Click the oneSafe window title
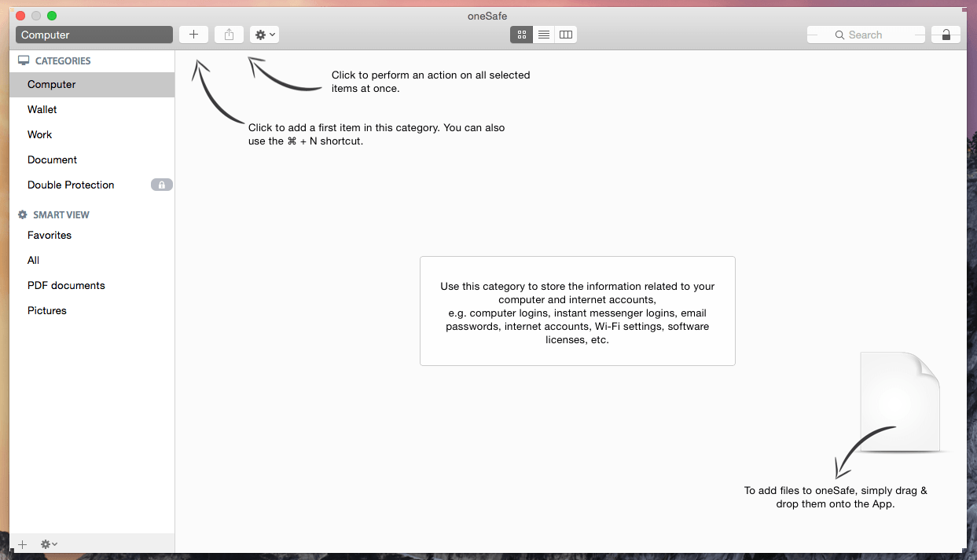 tap(488, 16)
